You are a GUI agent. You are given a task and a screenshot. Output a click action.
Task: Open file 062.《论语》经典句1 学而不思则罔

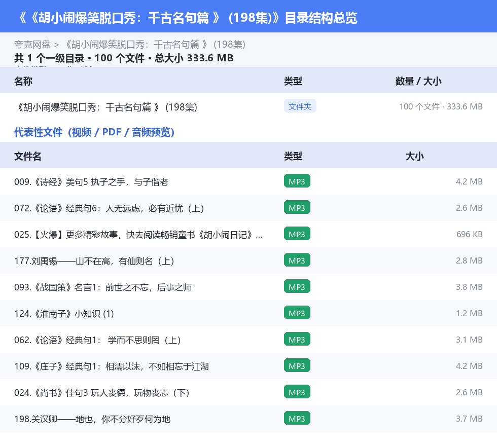click(97, 340)
